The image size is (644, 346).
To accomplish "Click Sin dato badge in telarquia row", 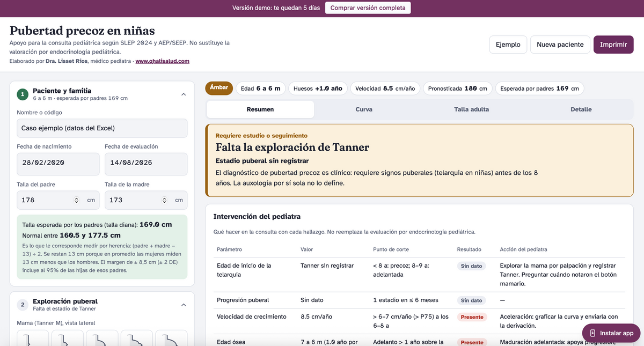I will click(x=472, y=266).
